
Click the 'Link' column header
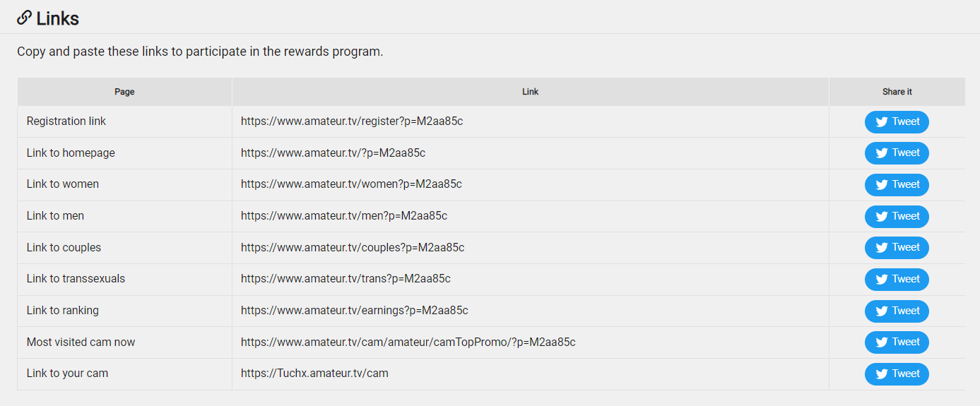pos(531,92)
